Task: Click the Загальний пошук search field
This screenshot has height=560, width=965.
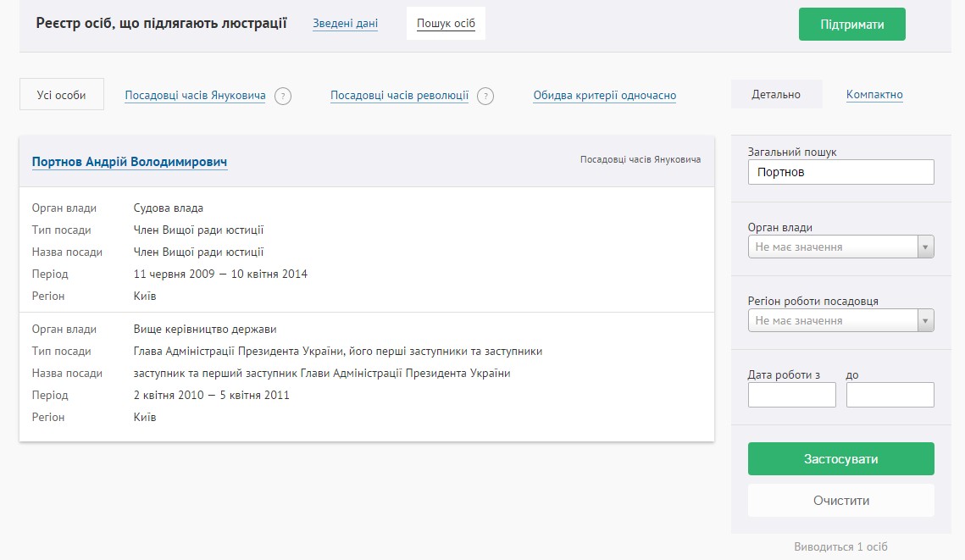Action: tap(840, 172)
